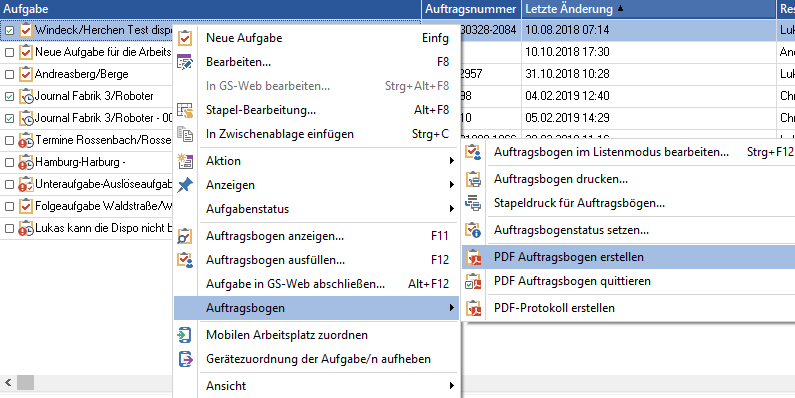This screenshot has width=795, height=398.
Task: Click the Auftragsbogen ausfüllen icon
Action: tap(185, 260)
